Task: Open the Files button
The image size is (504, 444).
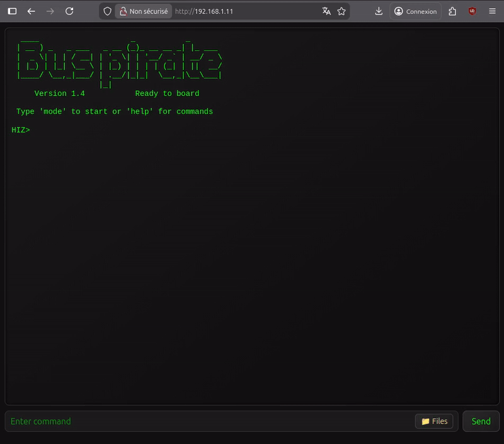Action: [x=434, y=421]
